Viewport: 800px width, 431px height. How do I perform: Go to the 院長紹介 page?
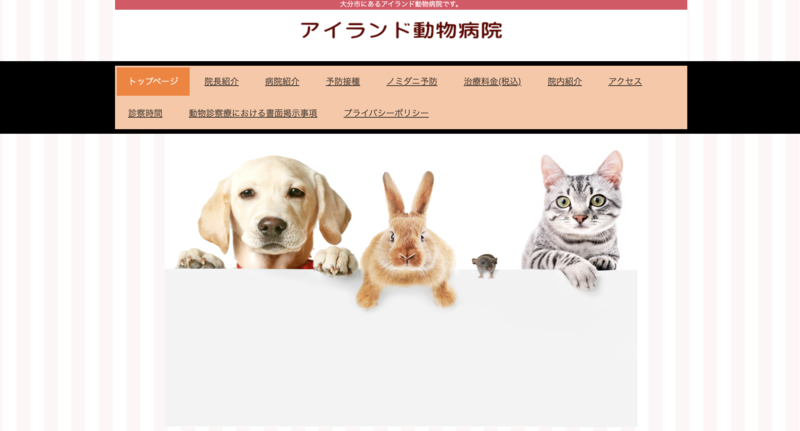221,82
